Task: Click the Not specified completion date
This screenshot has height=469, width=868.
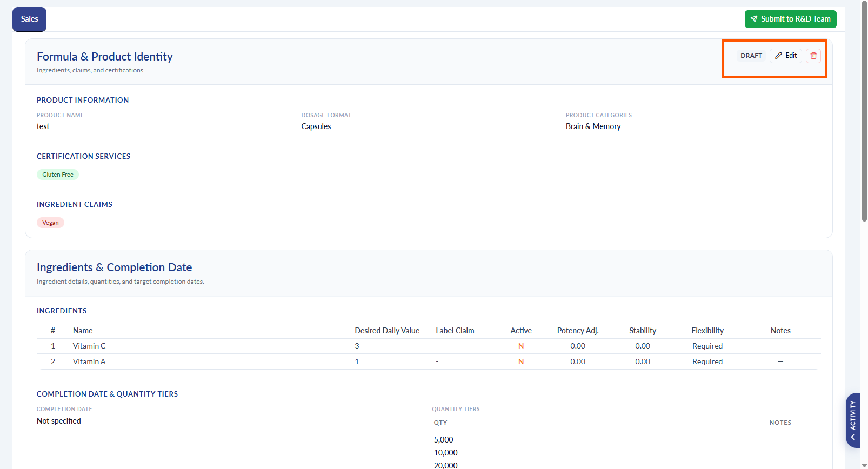Action: tap(59, 421)
